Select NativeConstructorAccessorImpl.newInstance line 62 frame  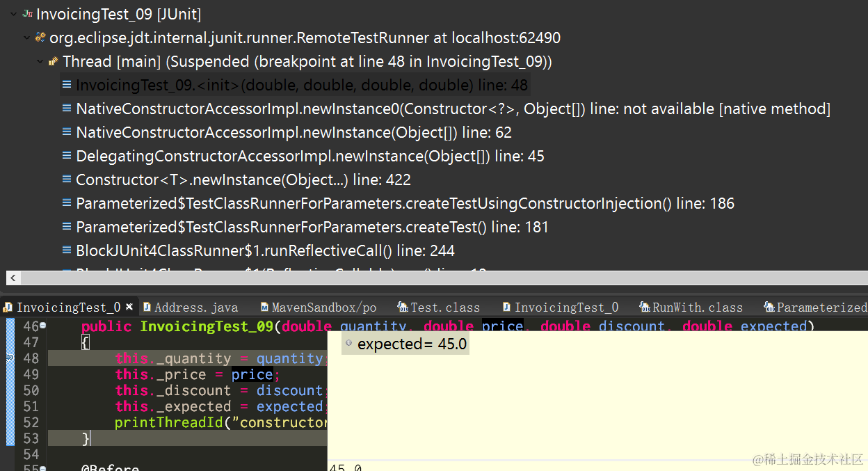coord(294,132)
